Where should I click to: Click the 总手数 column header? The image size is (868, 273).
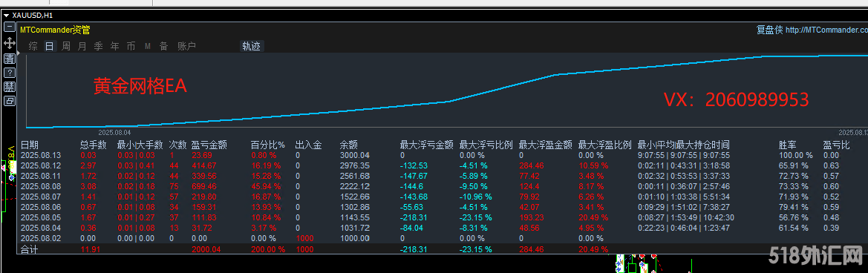tap(93, 145)
